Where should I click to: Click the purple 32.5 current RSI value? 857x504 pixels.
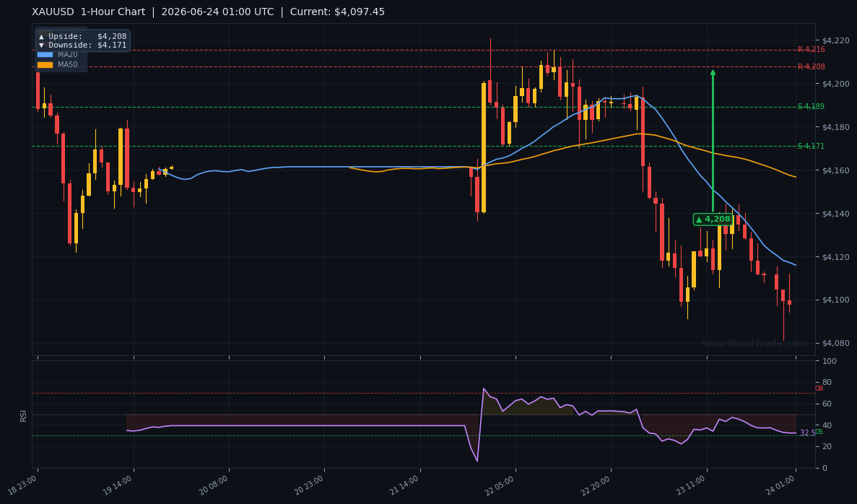(x=806, y=433)
